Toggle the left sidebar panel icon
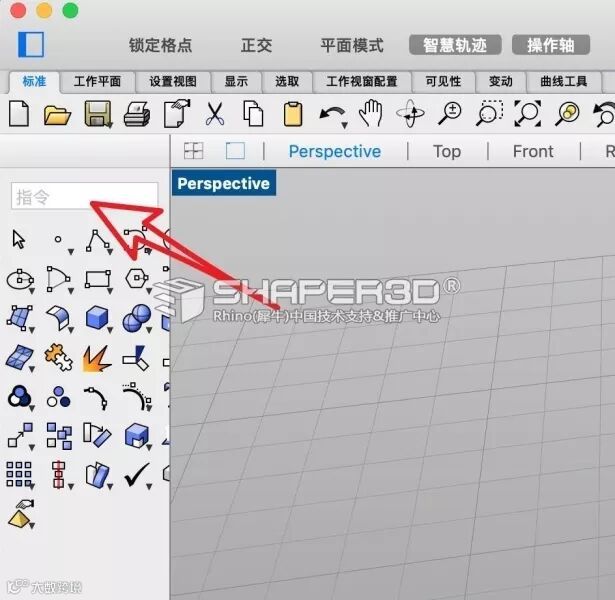The height and width of the screenshot is (600, 615). (x=31, y=44)
